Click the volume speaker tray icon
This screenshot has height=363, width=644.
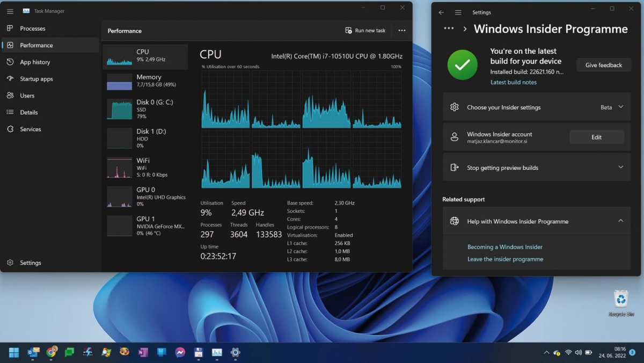tap(578, 353)
